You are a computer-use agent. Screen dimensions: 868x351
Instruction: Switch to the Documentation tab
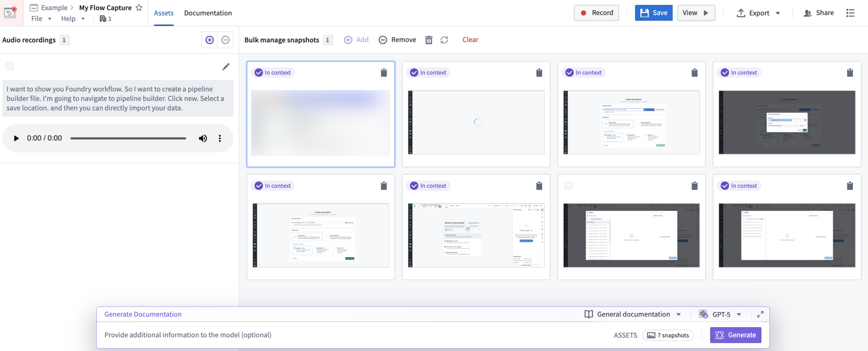tap(208, 13)
